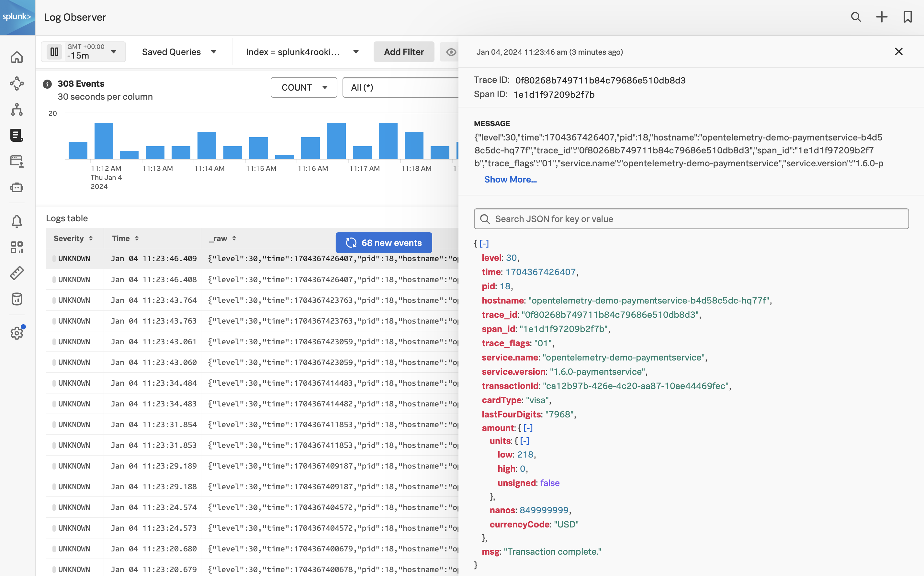Click the Add Filter button
This screenshot has height=576, width=924.
403,52
